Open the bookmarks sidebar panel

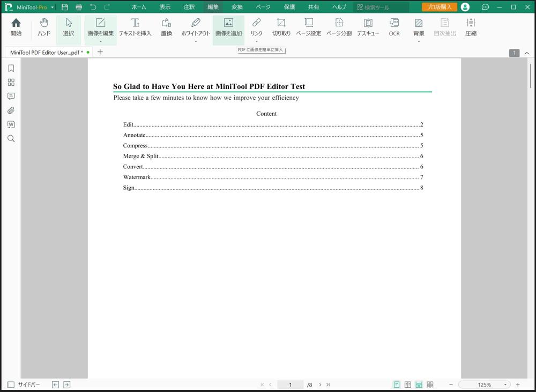(11, 69)
